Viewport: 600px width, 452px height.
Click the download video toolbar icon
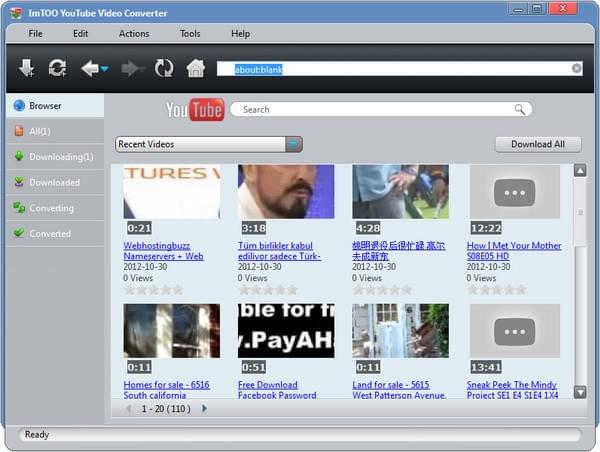tap(26, 68)
